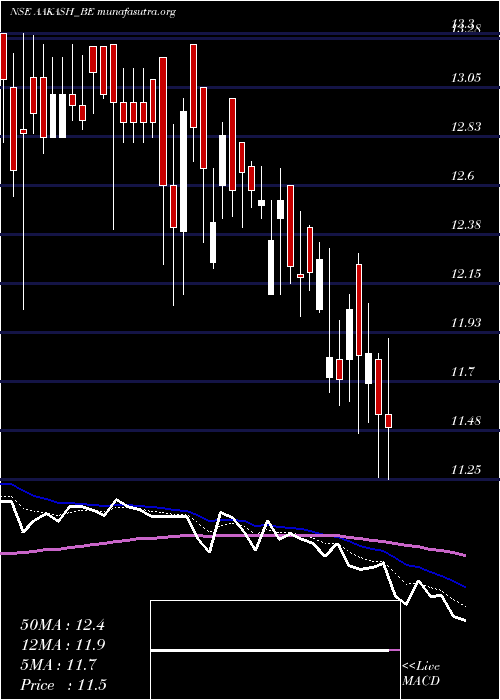The height and width of the screenshot is (700, 500).
Task: Select the 11.25 price axis label
Action: 467,470
